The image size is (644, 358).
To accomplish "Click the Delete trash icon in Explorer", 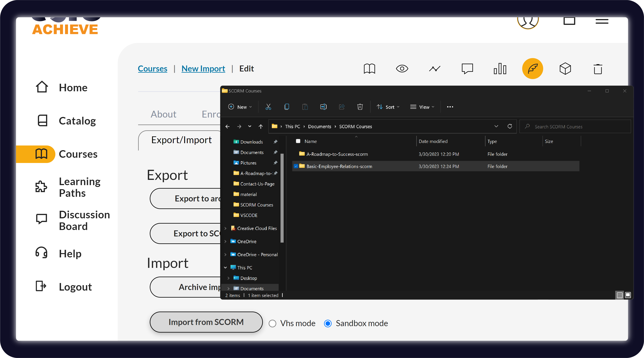I will (360, 107).
